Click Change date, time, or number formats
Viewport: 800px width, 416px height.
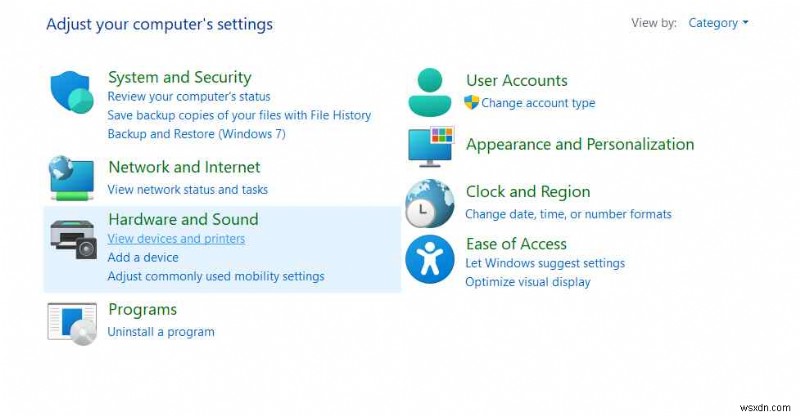click(x=568, y=214)
